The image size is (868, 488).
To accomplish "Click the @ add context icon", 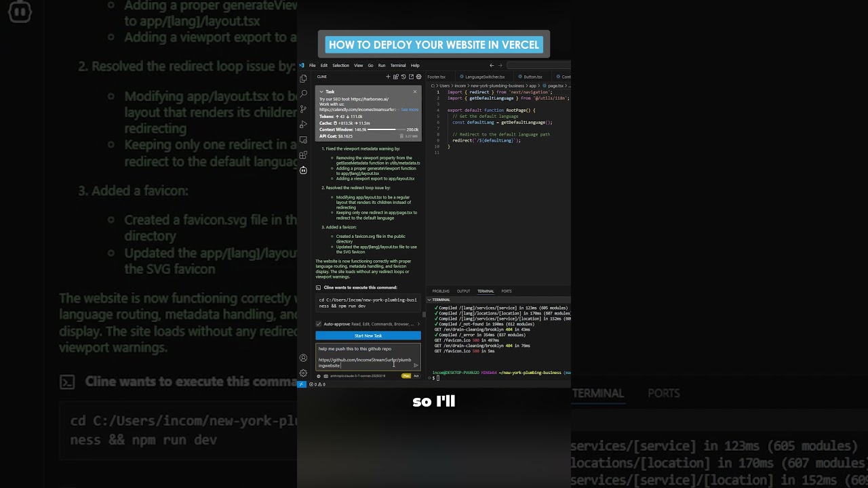I will click(x=319, y=376).
